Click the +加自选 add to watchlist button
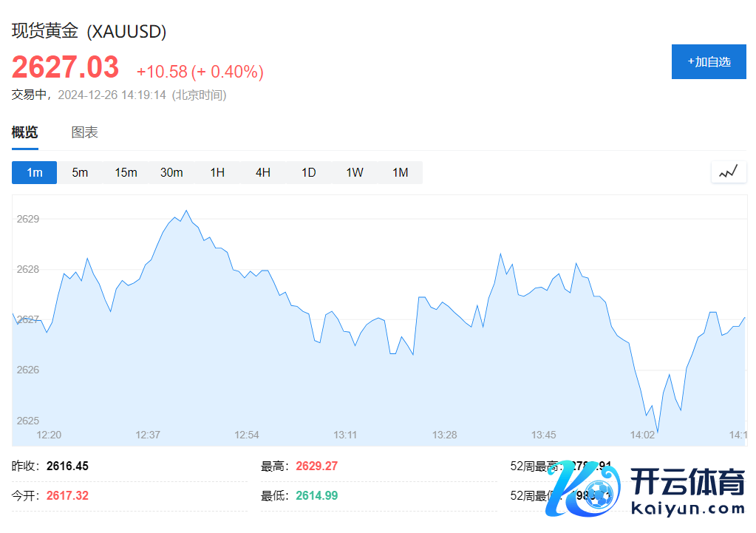Screen dimensions: 756x533 point(709,61)
